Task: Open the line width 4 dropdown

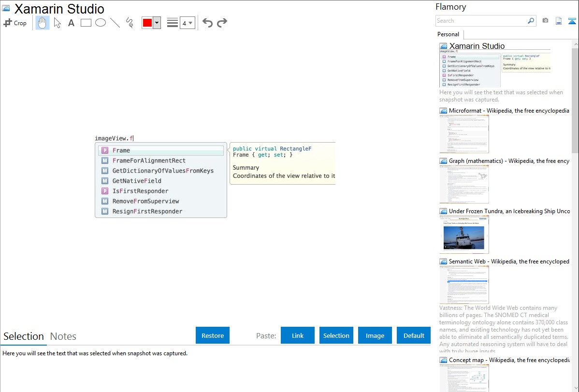Action: click(x=187, y=23)
